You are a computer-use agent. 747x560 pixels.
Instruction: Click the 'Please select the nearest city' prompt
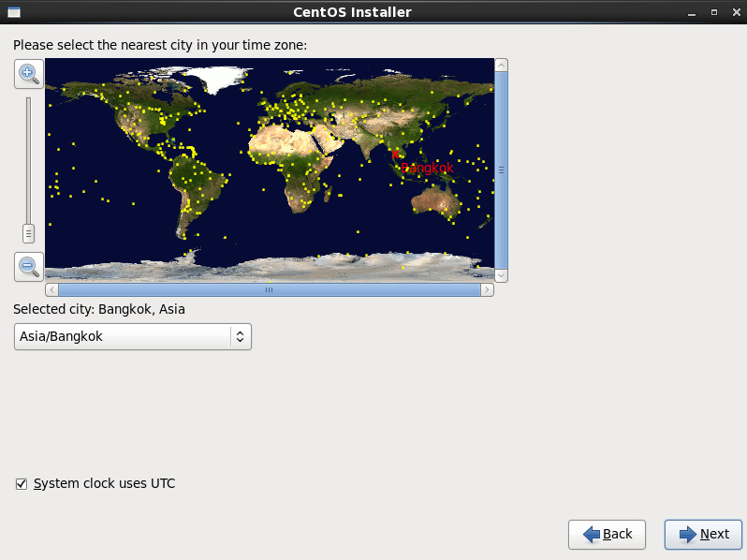[160, 45]
